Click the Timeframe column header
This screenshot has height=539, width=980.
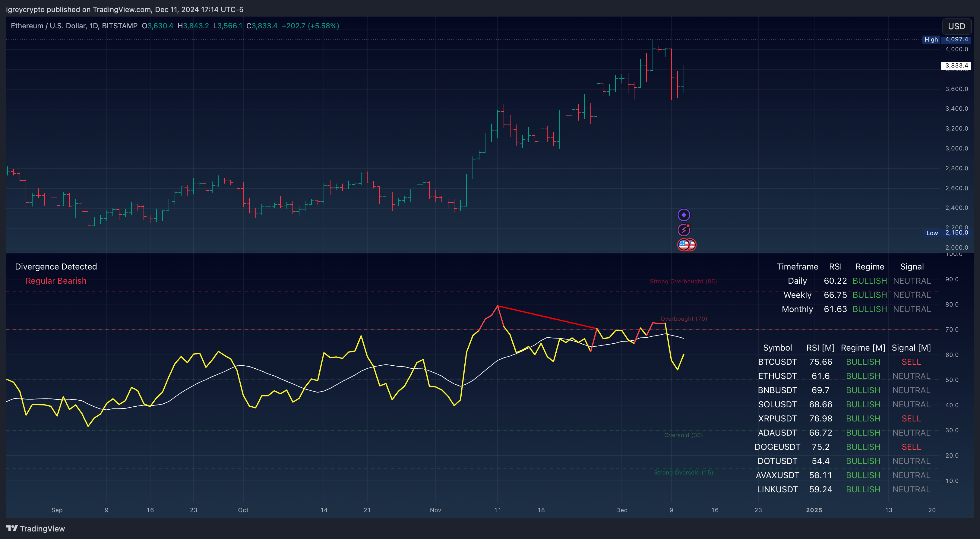797,267
